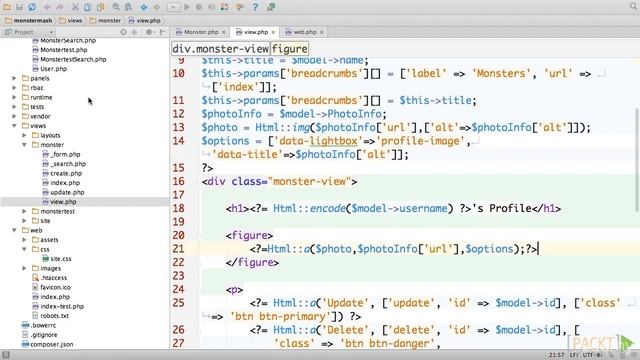Click the UTF-8 encoding in status bar

(593, 355)
